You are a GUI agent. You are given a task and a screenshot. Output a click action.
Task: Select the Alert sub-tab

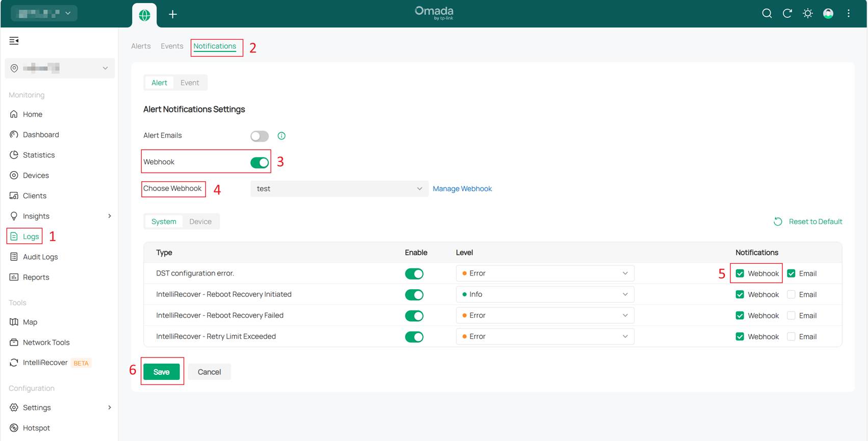point(159,82)
